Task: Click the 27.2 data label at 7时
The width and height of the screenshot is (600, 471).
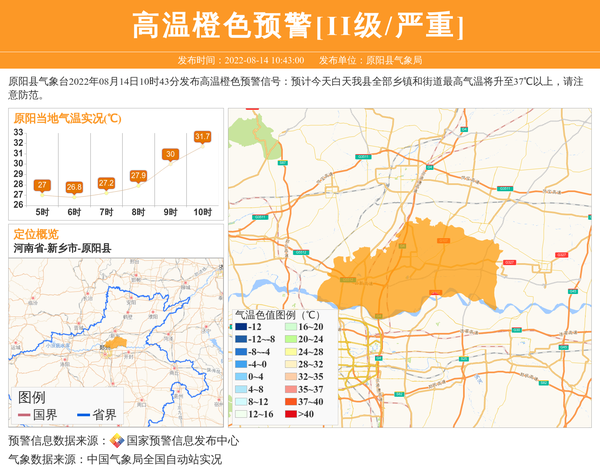Action: click(106, 183)
